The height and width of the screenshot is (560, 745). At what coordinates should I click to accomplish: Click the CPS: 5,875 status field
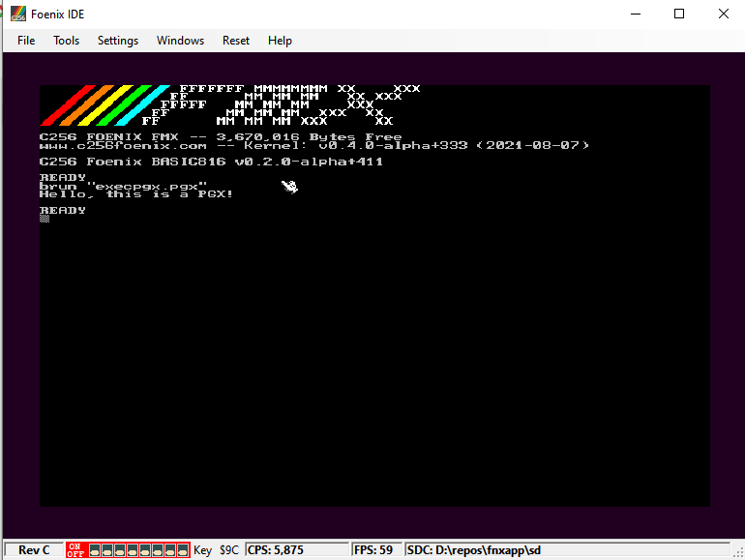coord(297,550)
